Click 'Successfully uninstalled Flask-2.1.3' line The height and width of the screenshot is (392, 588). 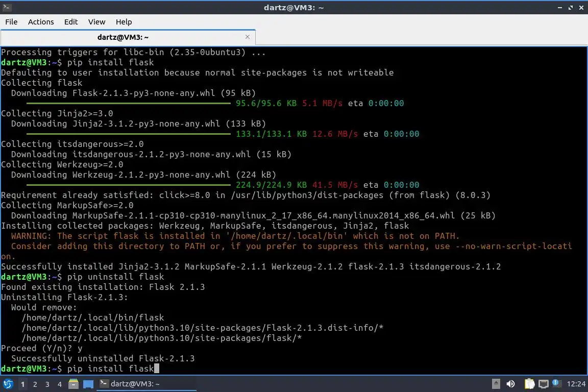tap(103, 359)
